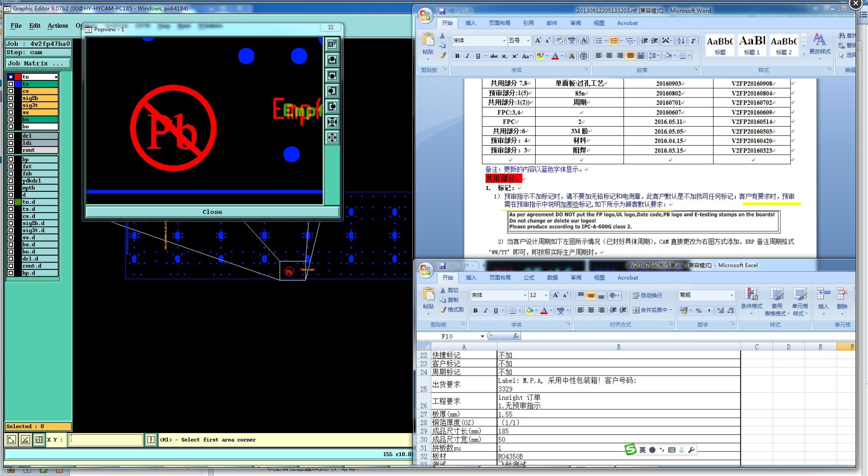Apply strikethrough in the Word ribbon
The width and height of the screenshot is (868, 476).
[x=494, y=56]
